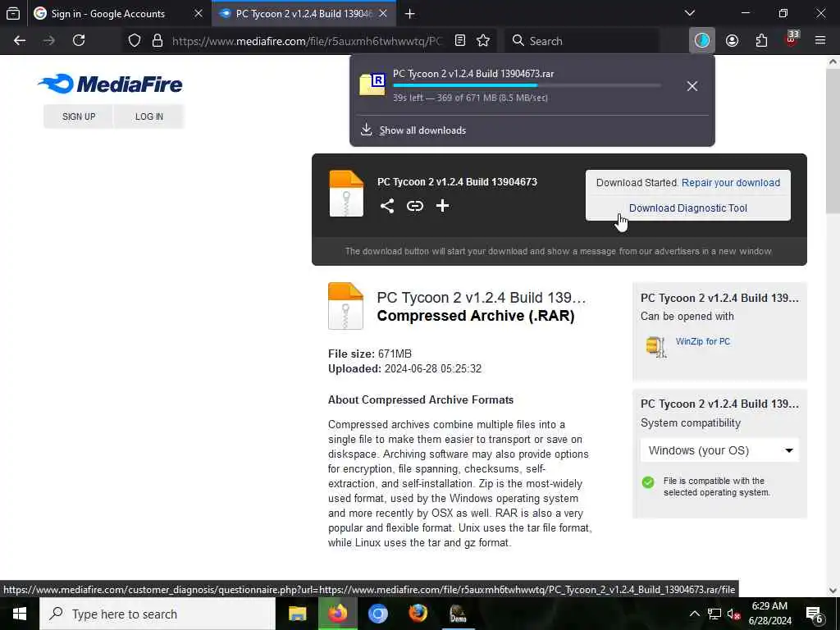Click the WinZip application icon
Screen dimensions: 840x630
pos(655,347)
